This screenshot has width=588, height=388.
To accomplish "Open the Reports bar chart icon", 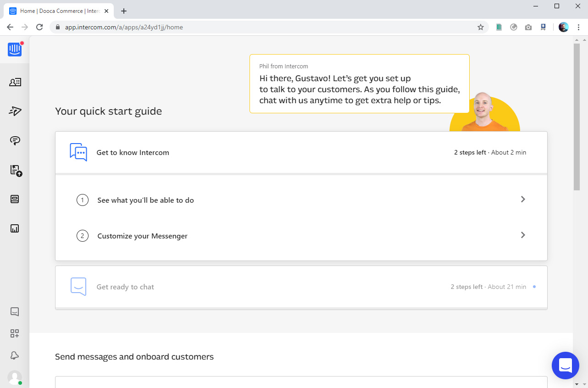I will (x=15, y=228).
